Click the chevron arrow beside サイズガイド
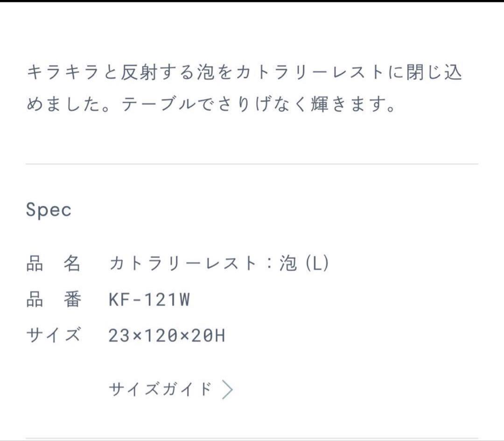 tap(227, 390)
